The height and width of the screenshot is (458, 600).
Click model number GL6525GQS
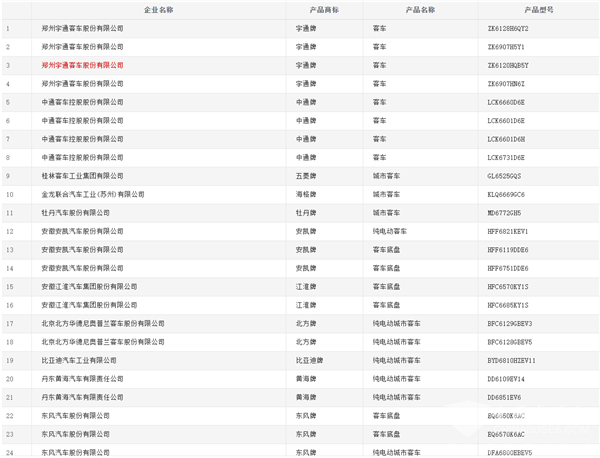[x=505, y=175]
